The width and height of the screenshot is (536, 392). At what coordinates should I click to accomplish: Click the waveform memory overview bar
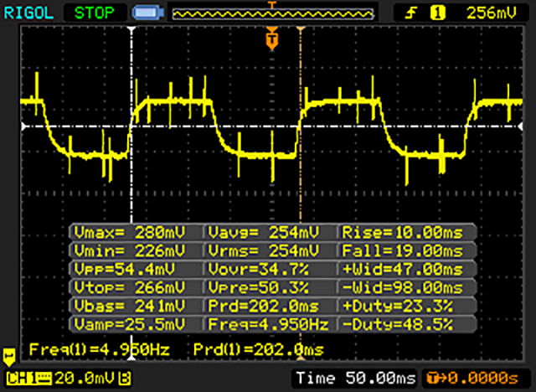[273, 14]
